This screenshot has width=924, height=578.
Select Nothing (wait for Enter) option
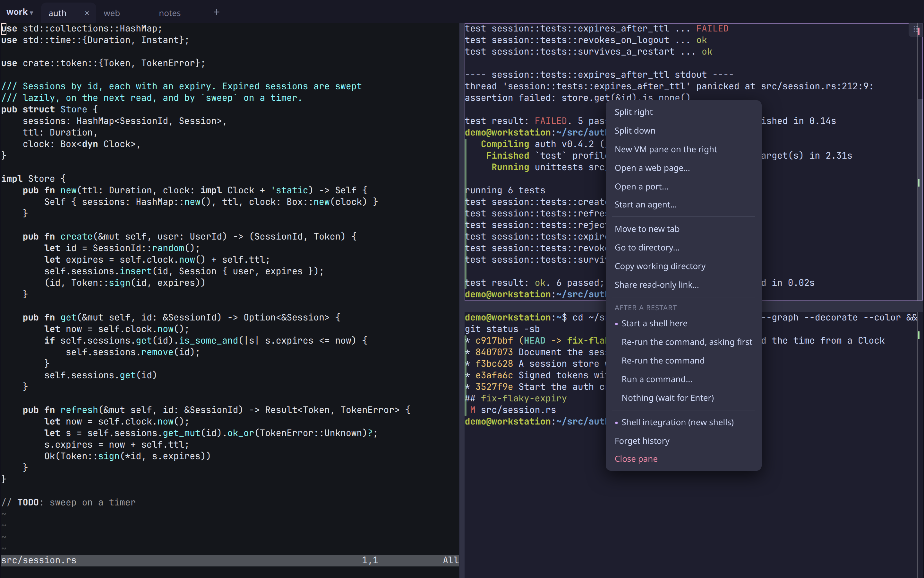(x=683, y=398)
